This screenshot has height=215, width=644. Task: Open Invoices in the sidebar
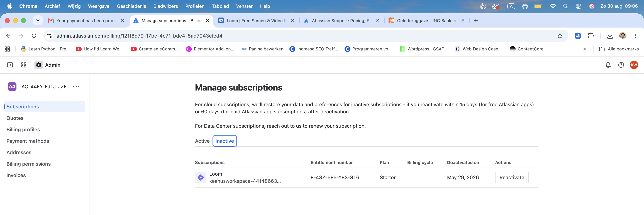point(16,175)
